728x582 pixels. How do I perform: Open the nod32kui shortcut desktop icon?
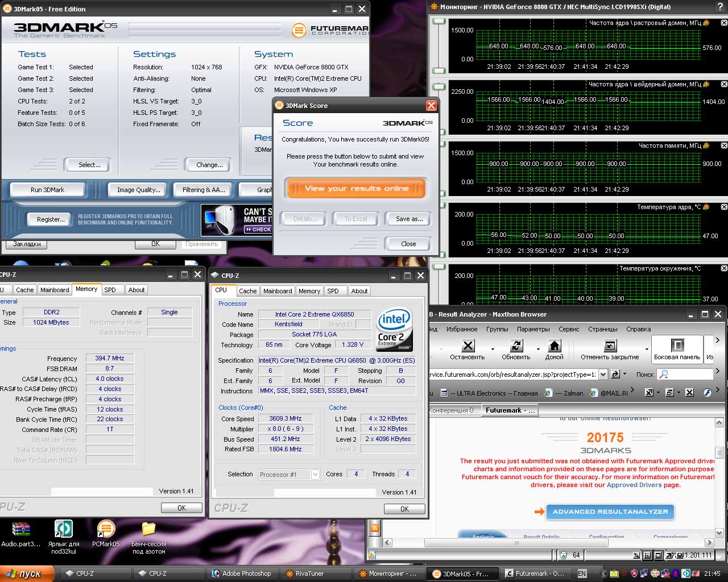pos(63,537)
